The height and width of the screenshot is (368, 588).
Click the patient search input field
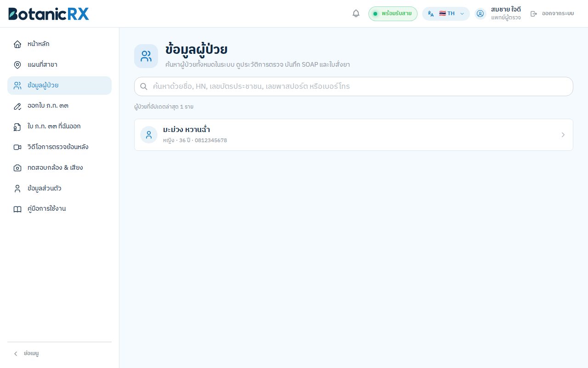tap(354, 86)
